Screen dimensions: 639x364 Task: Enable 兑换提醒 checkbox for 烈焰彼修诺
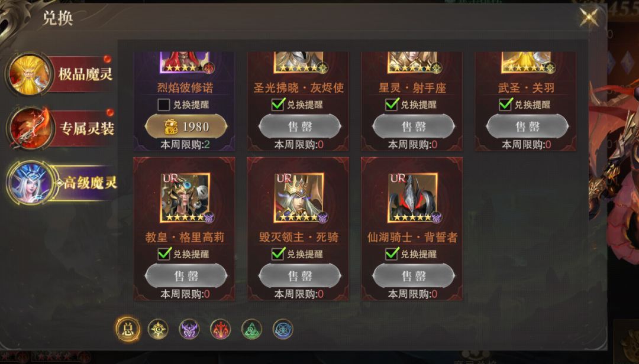point(164,105)
